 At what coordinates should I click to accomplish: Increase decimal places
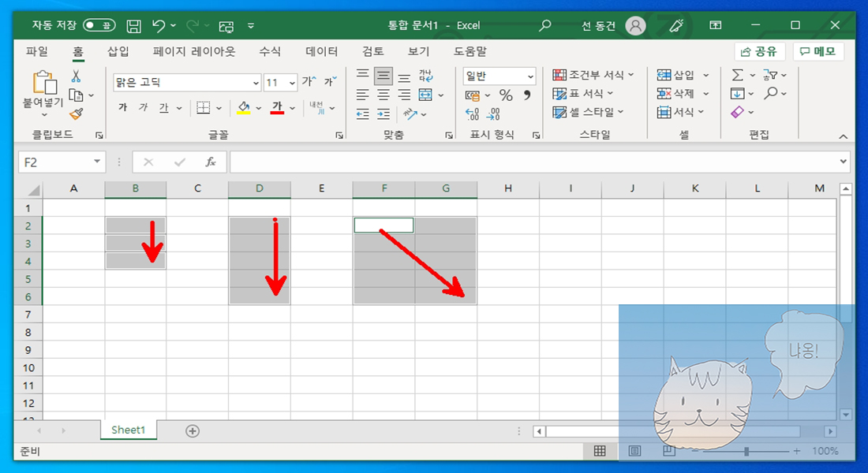[x=472, y=114]
